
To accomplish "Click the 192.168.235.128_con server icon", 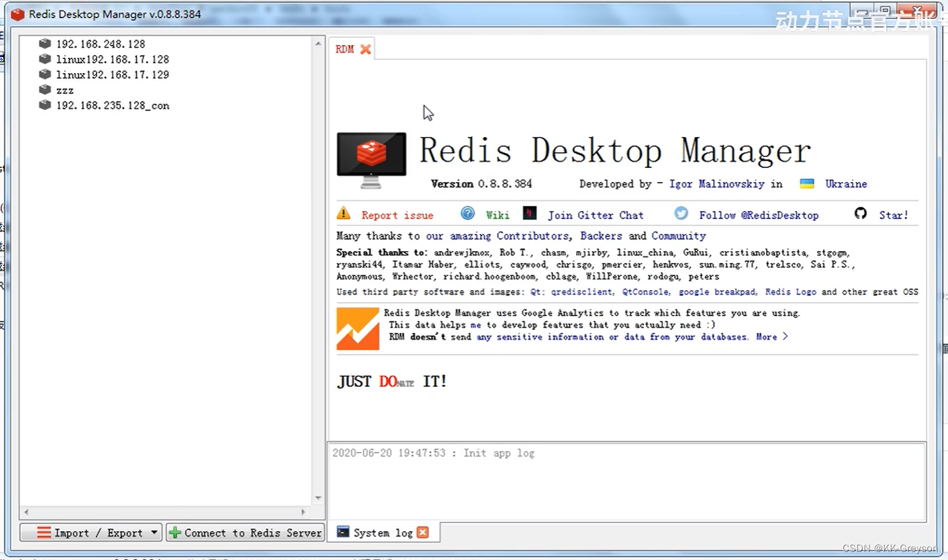I will [45, 105].
